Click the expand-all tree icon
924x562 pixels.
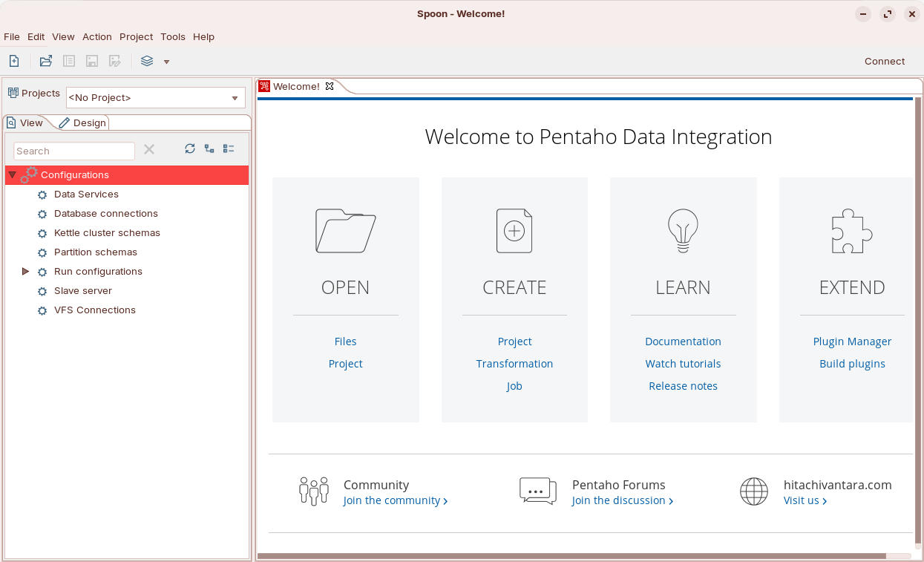pyautogui.click(x=209, y=148)
